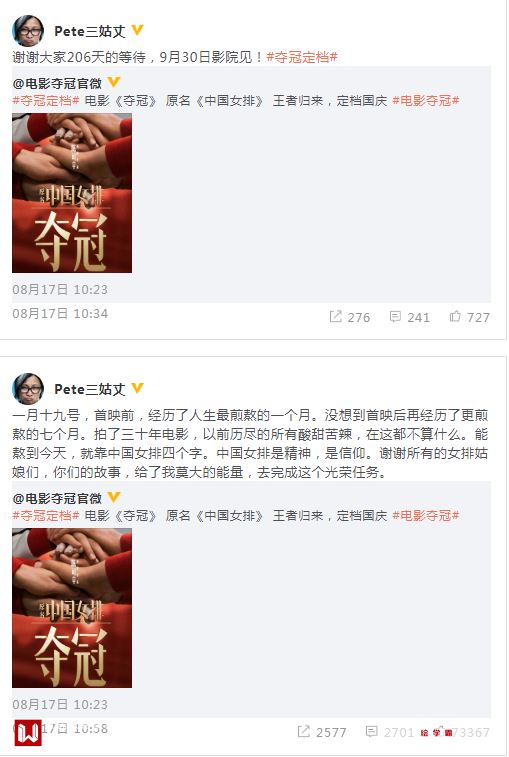Open avatar of second Pete三姑丈 post
Image resolution: width=509 pixels, height=757 pixels.
pyautogui.click(x=28, y=388)
